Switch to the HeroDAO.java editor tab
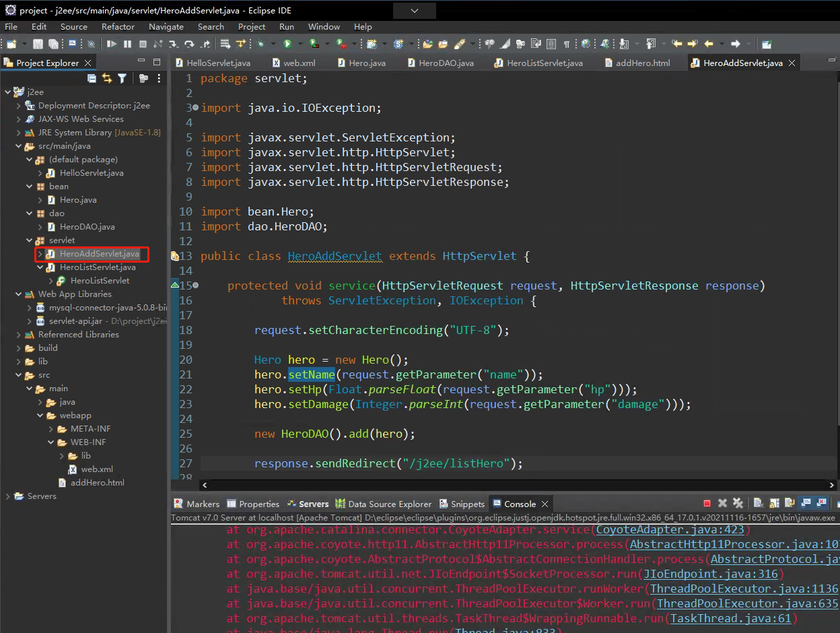Viewport: 840px width, 633px height. click(446, 63)
